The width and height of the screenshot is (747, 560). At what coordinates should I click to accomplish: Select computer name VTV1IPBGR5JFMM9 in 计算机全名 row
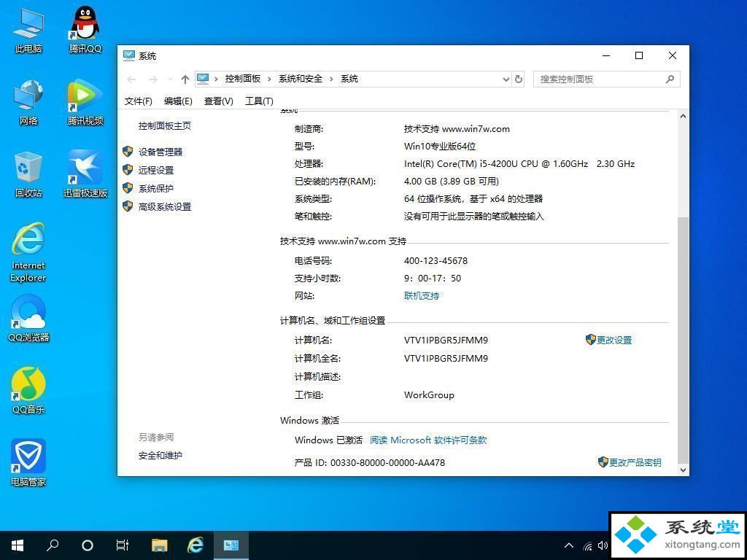coord(446,358)
